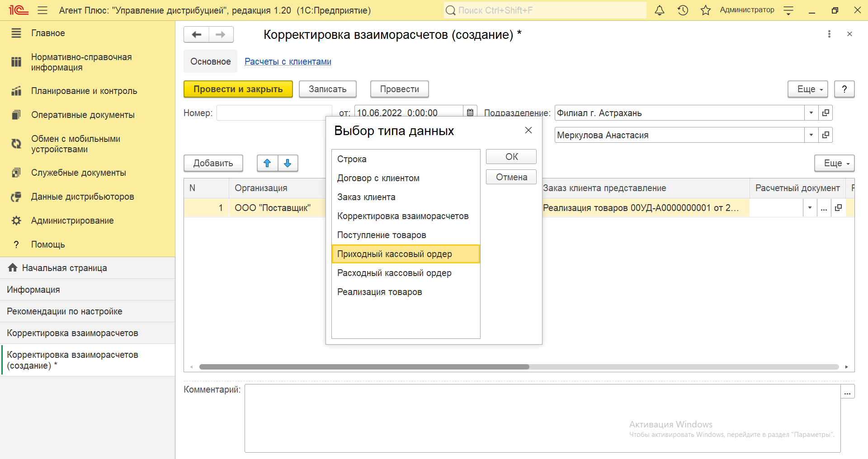Click the Номер input field
The image size is (868, 459).
[x=274, y=113]
